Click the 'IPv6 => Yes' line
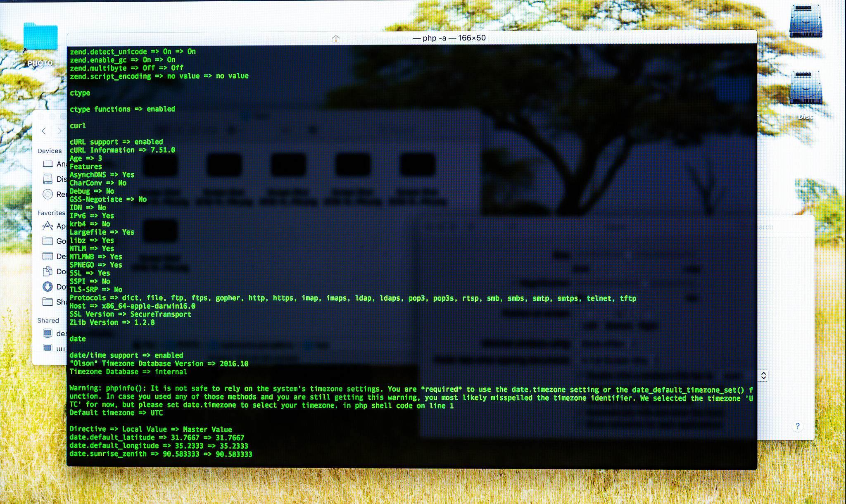Screen dimensions: 846x504 [x=92, y=216]
